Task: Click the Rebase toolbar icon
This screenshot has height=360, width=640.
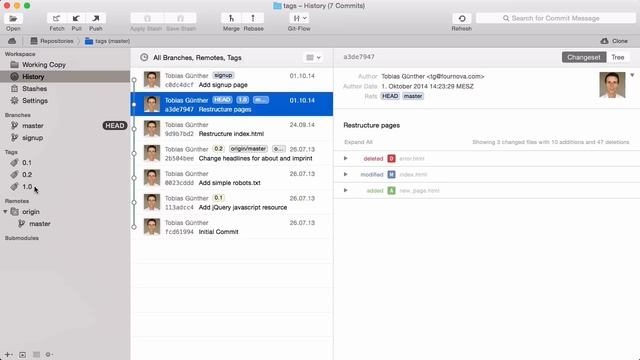Action: [x=253, y=18]
